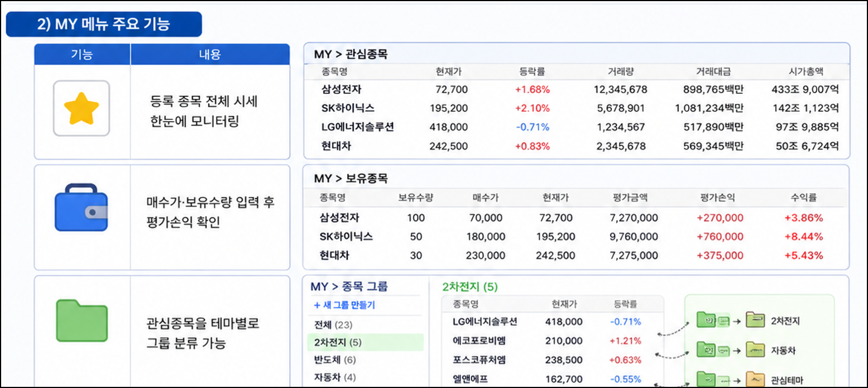The image size is (868, 388).
Task: Click the folder icon labeled 2차전지 in diagram
Action: pos(756,321)
